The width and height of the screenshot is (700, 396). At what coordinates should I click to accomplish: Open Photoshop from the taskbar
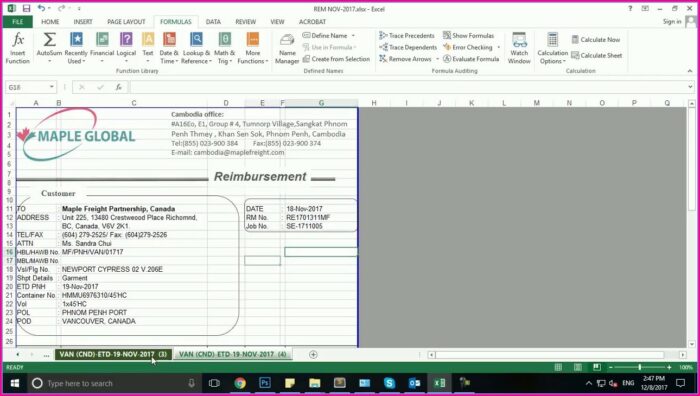tap(265, 383)
